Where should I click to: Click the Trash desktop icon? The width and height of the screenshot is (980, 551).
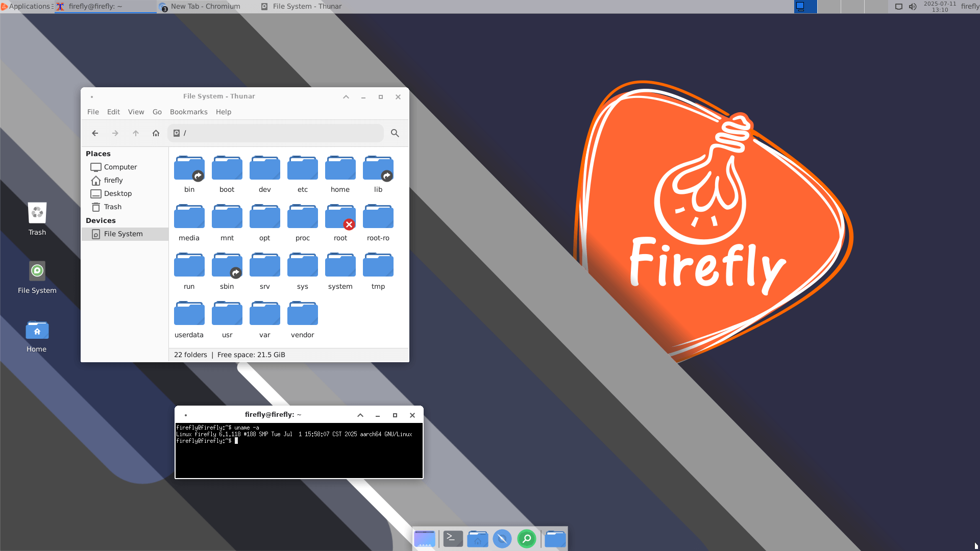[37, 219]
